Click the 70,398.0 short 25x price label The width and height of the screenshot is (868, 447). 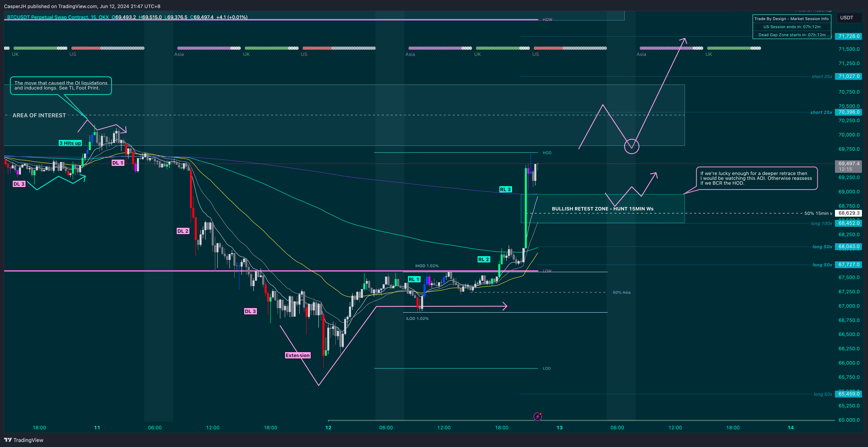click(x=848, y=112)
